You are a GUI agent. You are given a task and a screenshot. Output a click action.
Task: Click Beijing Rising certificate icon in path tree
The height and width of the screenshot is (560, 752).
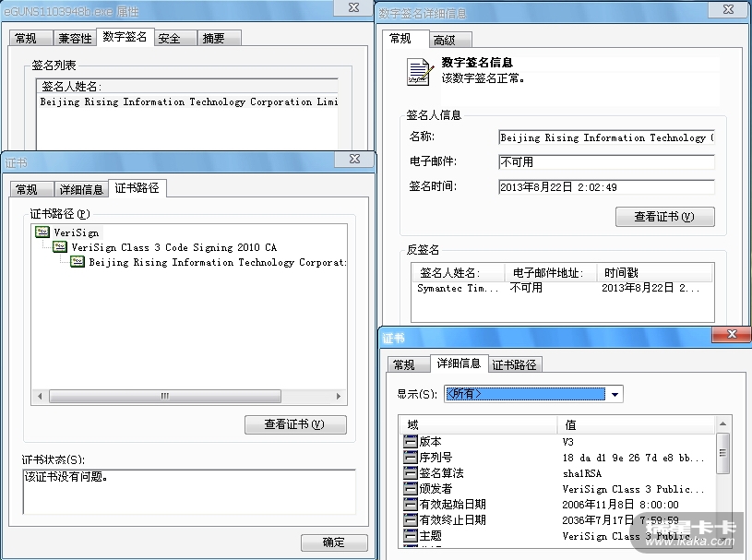point(78,262)
